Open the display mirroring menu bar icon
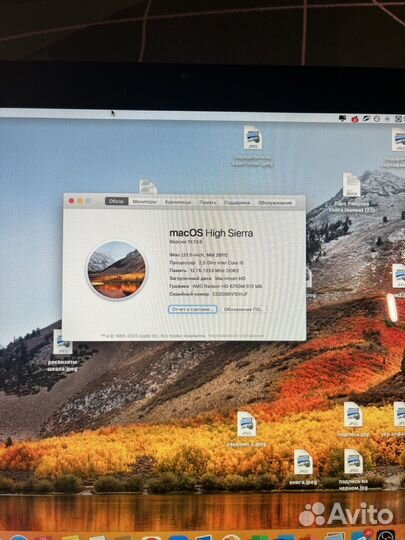Viewport: 405px width, 540px height. [342, 118]
